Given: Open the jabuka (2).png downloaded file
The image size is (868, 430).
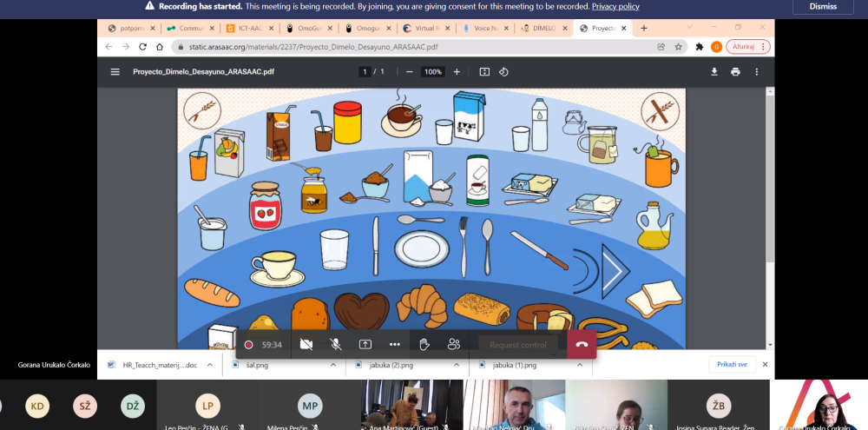Looking at the screenshot, I should tap(391, 365).
